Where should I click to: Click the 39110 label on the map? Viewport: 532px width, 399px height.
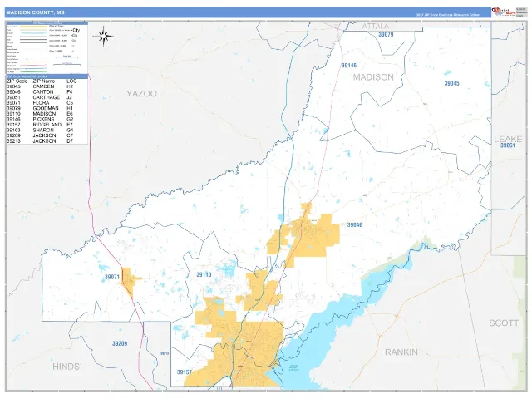point(204,274)
